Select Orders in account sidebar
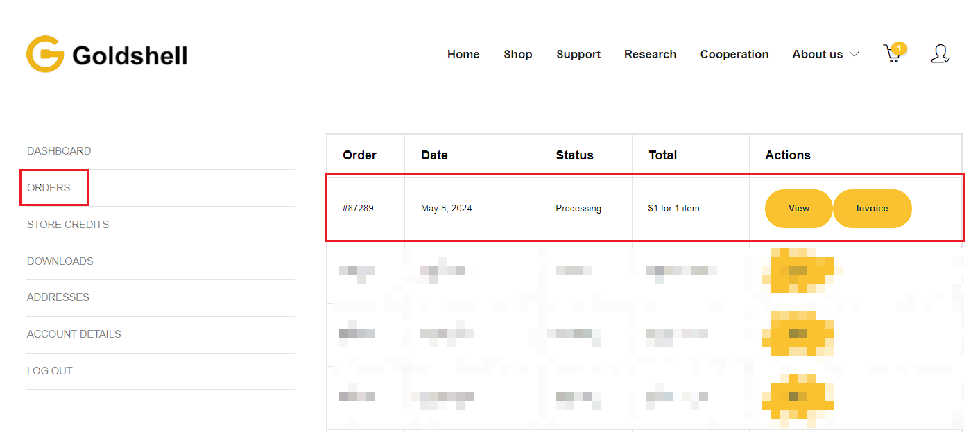 [x=49, y=188]
